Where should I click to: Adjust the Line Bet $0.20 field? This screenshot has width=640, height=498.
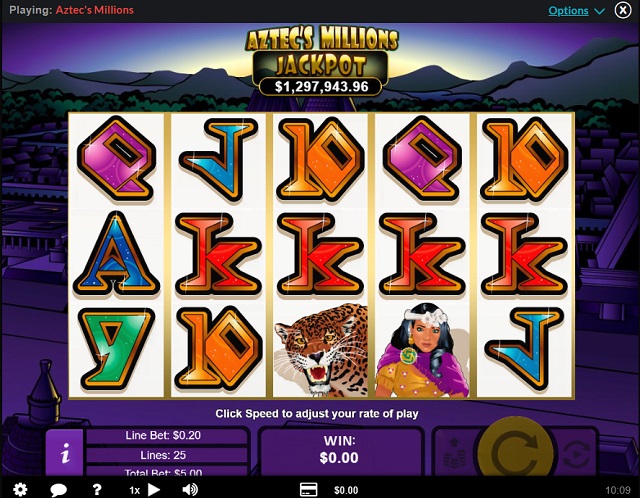pyautogui.click(x=163, y=435)
